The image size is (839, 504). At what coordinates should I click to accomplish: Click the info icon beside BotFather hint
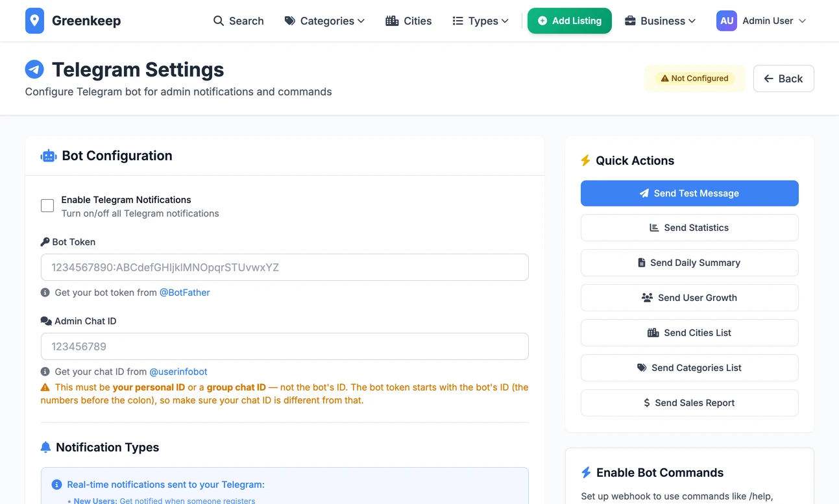[45, 293]
